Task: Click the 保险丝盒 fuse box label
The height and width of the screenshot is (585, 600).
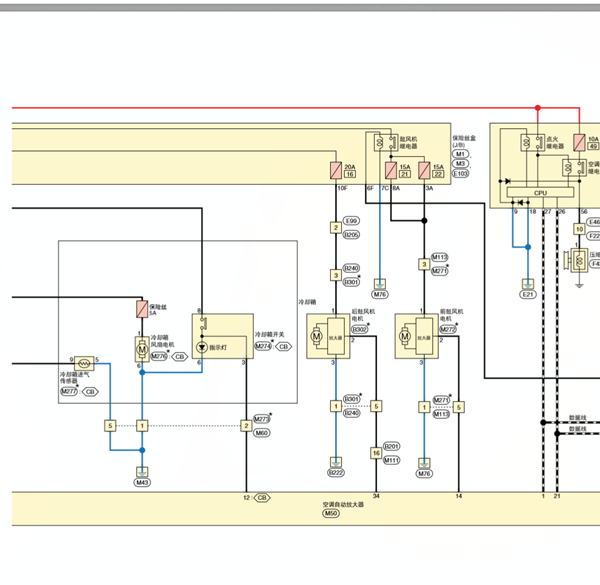Action: coord(464,138)
